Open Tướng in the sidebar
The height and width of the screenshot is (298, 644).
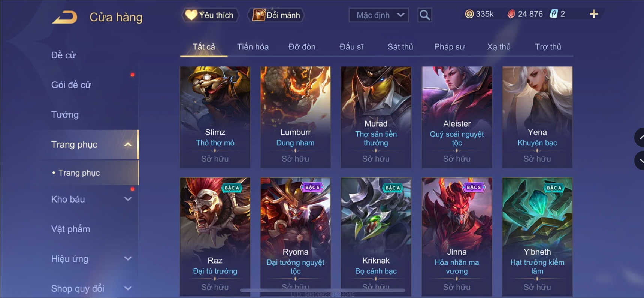click(65, 115)
